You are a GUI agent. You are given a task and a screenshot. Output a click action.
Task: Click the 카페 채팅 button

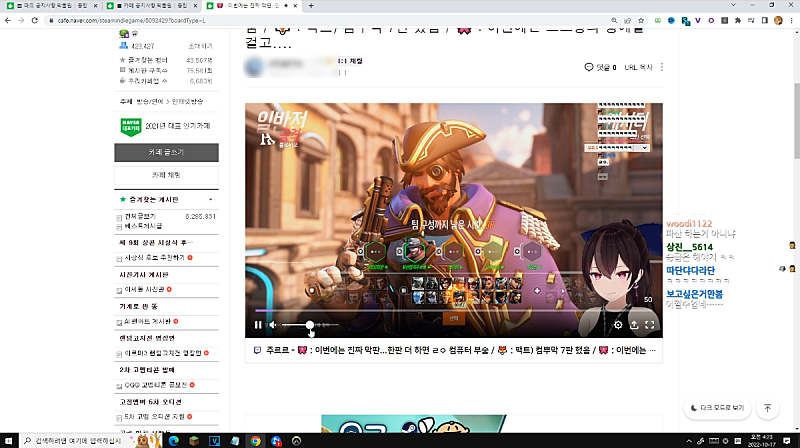pyautogui.click(x=166, y=175)
